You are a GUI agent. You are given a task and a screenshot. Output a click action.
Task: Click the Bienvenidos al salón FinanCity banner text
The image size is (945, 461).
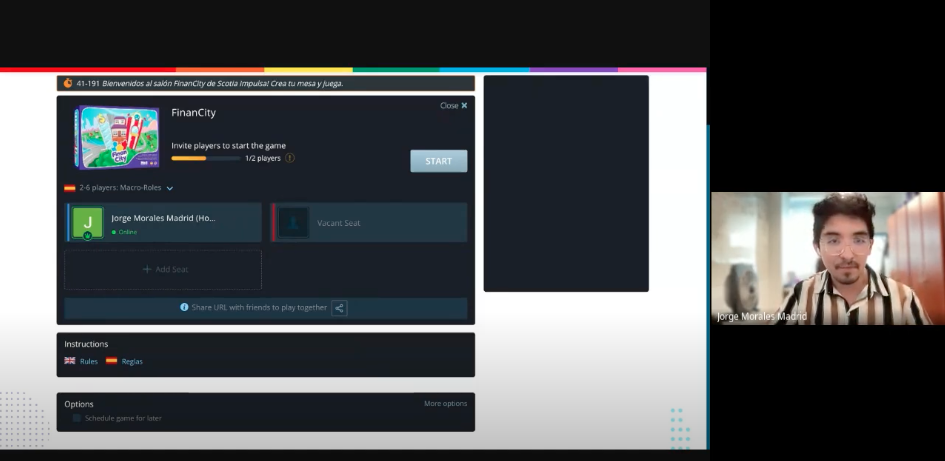click(x=222, y=84)
